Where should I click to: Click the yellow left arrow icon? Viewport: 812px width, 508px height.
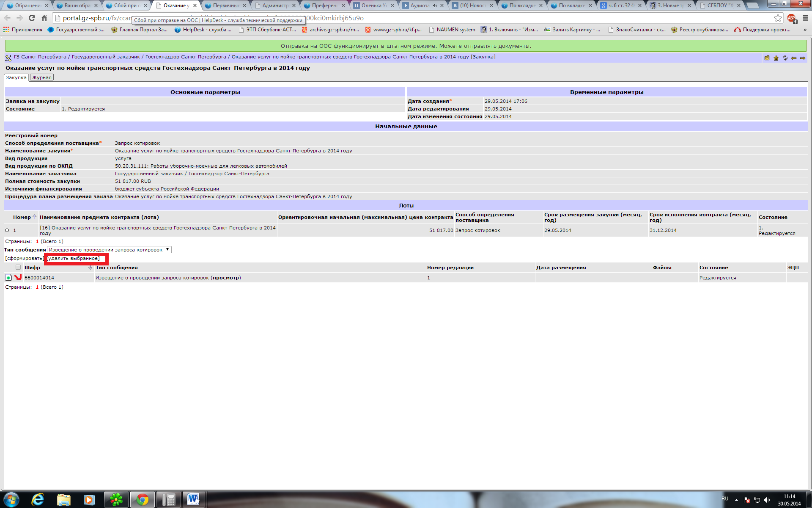[x=794, y=58]
